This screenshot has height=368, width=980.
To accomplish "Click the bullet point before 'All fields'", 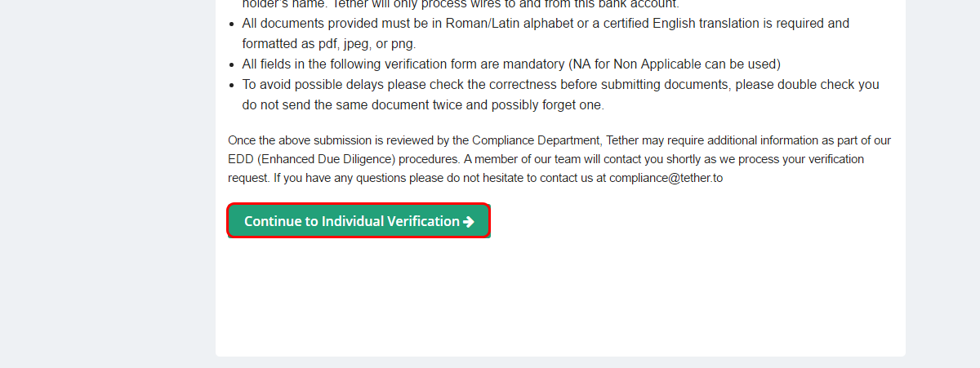I will [x=232, y=64].
